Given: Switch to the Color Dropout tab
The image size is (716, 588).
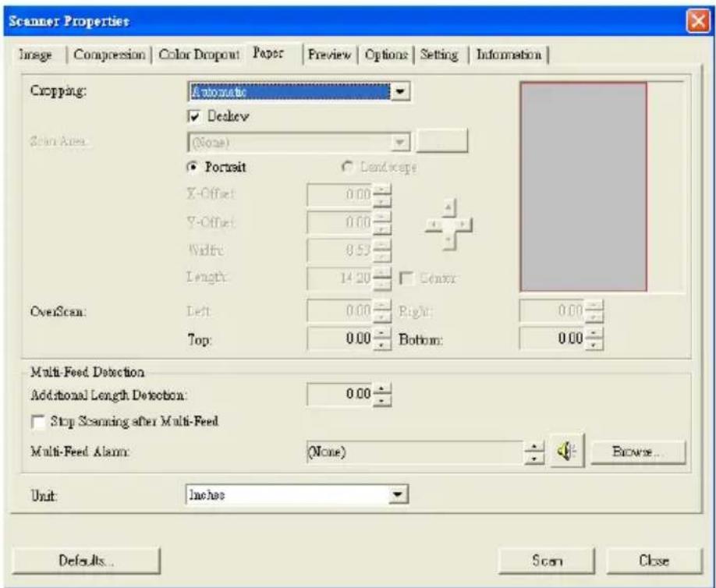Looking at the screenshot, I should [x=199, y=55].
